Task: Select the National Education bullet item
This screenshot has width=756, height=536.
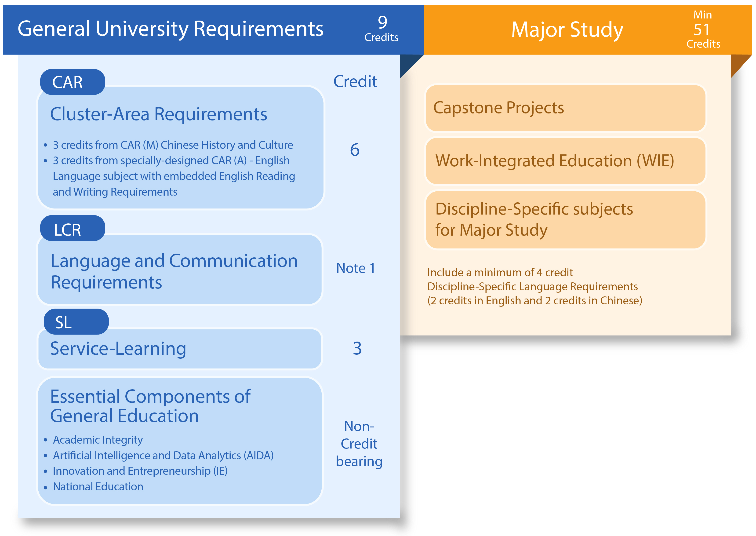Action: pos(98,486)
